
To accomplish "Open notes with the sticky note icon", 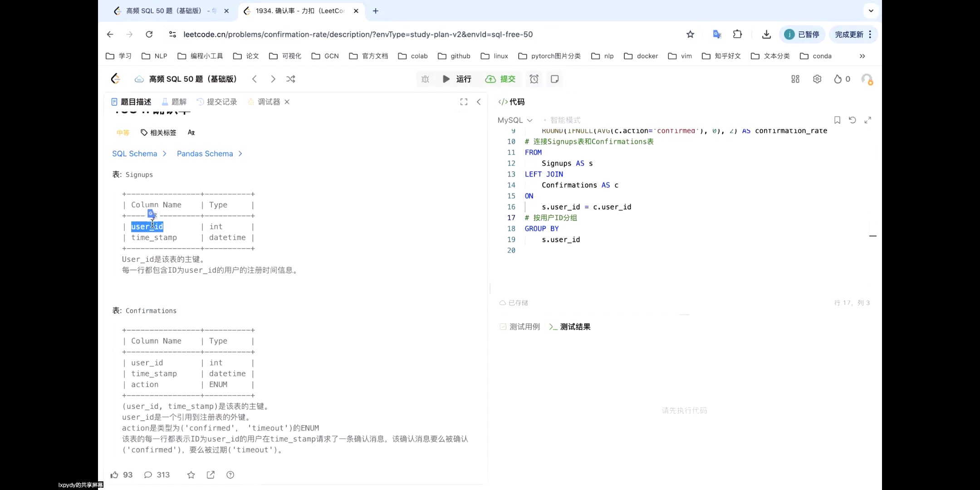I will (554, 78).
